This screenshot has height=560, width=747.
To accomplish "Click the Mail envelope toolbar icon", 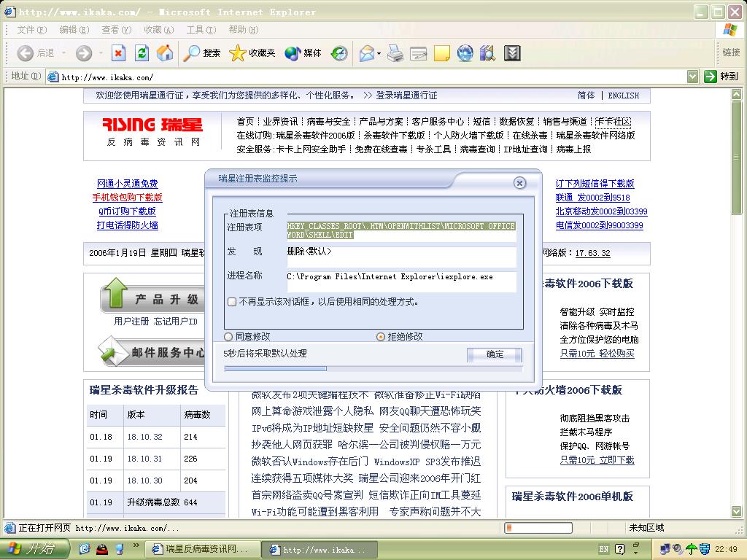I will click(366, 52).
